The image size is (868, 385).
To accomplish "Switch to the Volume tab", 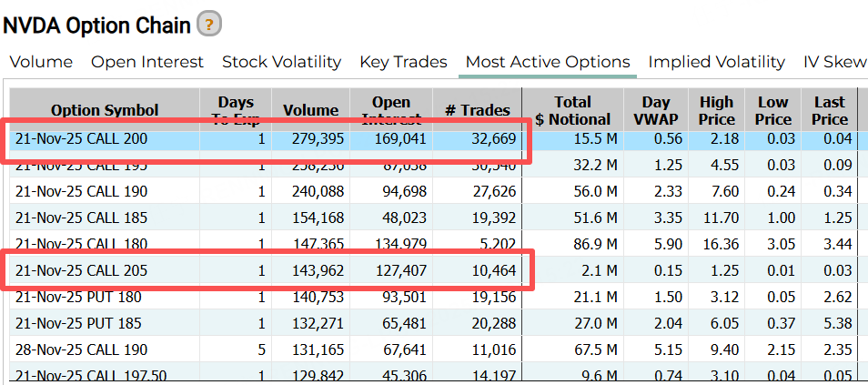I will click(x=41, y=62).
